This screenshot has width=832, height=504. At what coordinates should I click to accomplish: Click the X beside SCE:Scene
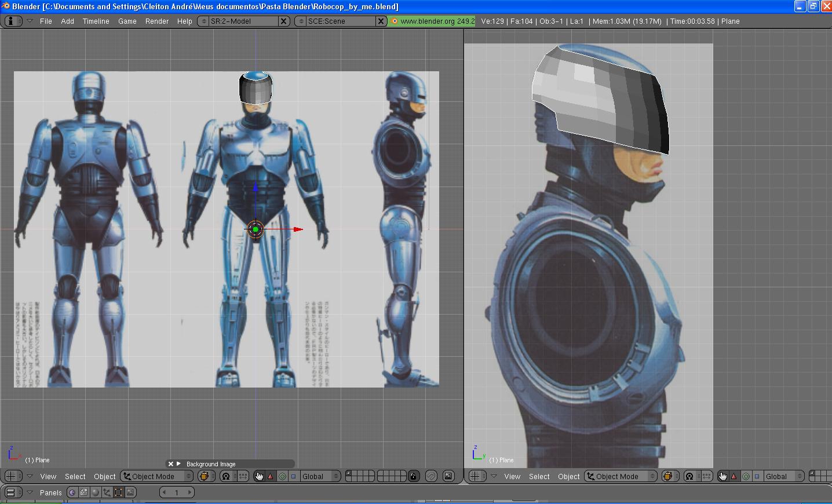pos(381,21)
